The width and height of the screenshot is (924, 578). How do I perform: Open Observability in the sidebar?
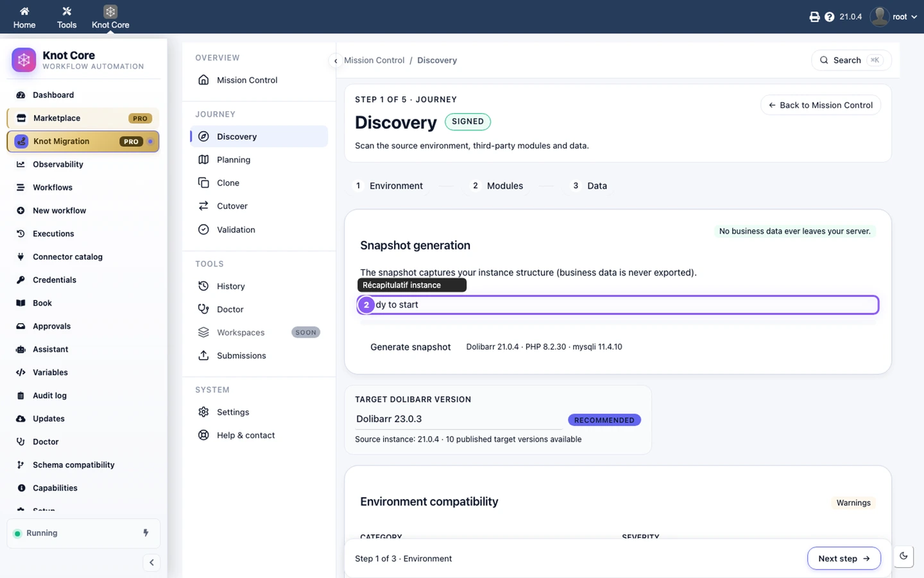click(83, 164)
